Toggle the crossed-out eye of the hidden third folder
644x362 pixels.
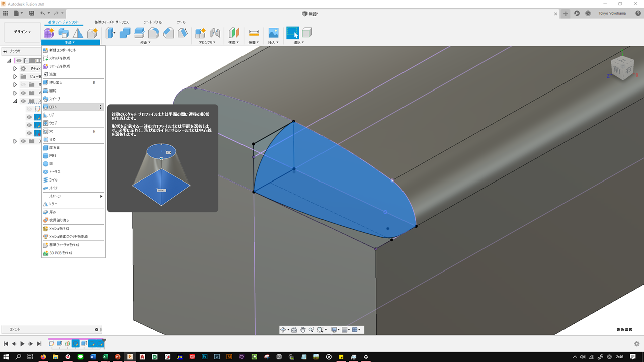point(23,85)
